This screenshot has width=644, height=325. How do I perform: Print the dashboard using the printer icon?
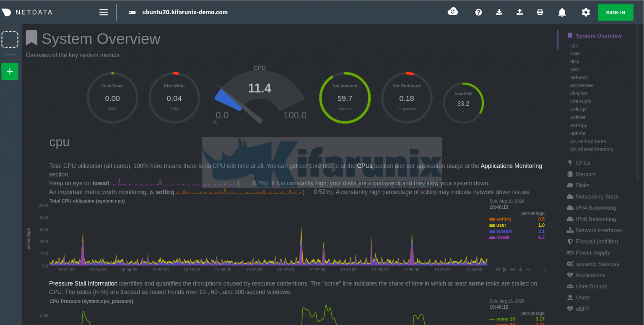540,12
